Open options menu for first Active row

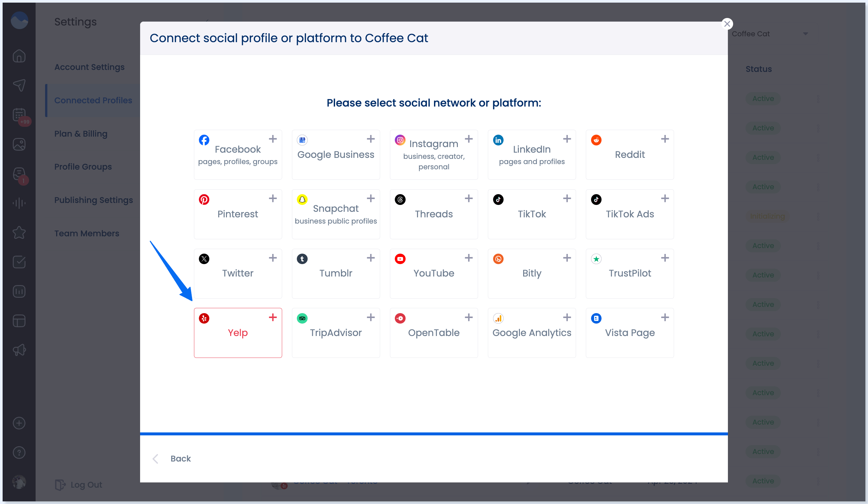[818, 99]
